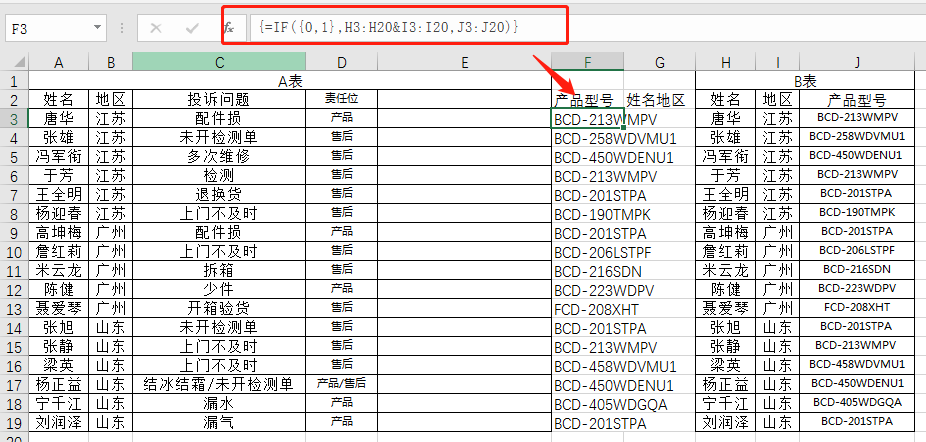Click cell J5 BCD-450WDENU1
The height and width of the screenshot is (442, 926).
tap(857, 156)
